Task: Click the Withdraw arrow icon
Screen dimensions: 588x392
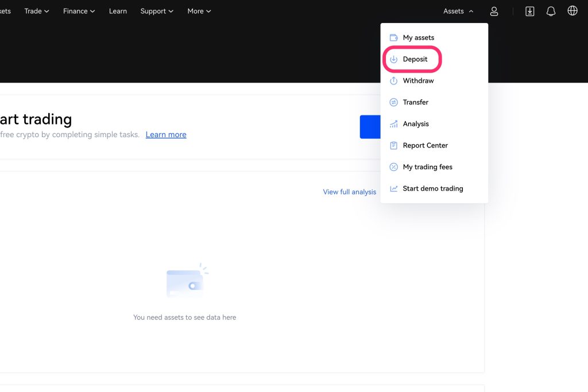Action: [x=393, y=81]
